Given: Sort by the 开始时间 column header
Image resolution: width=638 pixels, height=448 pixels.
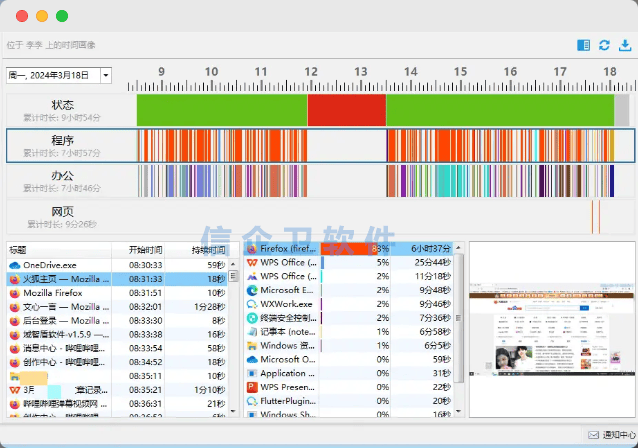Looking at the screenshot, I should click(x=145, y=249).
